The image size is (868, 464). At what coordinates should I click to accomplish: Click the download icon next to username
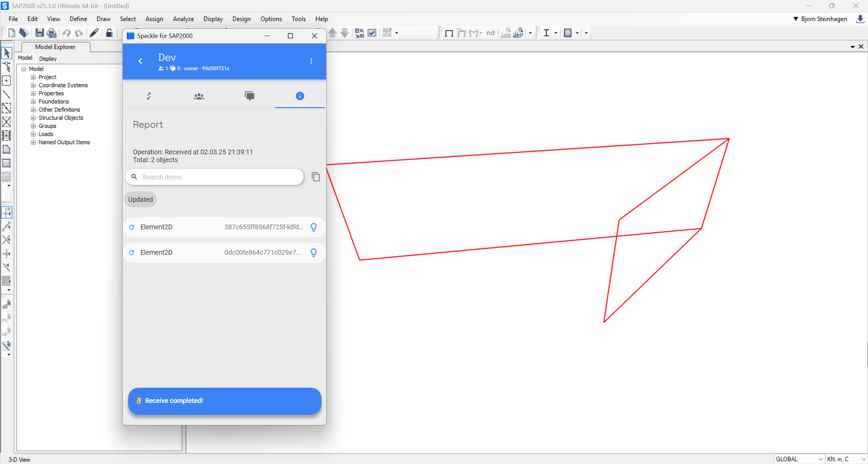pyautogui.click(x=860, y=19)
